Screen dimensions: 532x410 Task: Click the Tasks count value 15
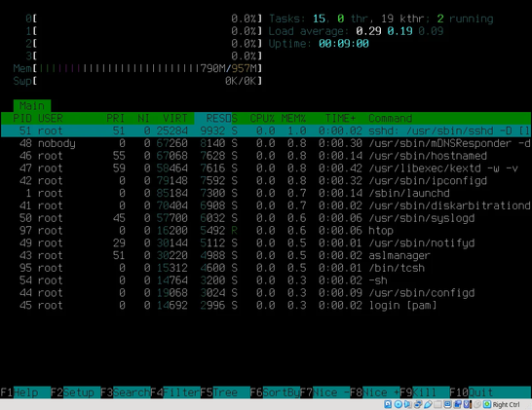[319, 19]
